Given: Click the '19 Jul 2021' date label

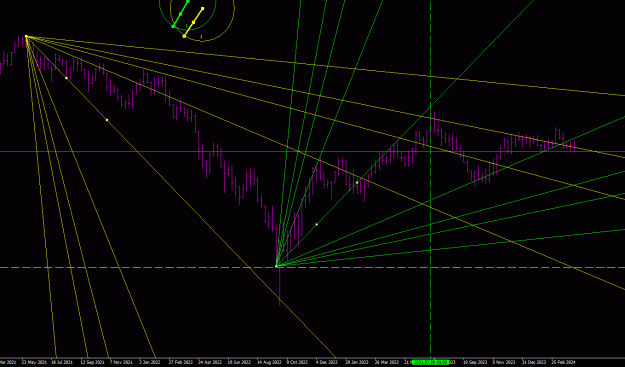Looking at the screenshot, I should coord(63,362).
